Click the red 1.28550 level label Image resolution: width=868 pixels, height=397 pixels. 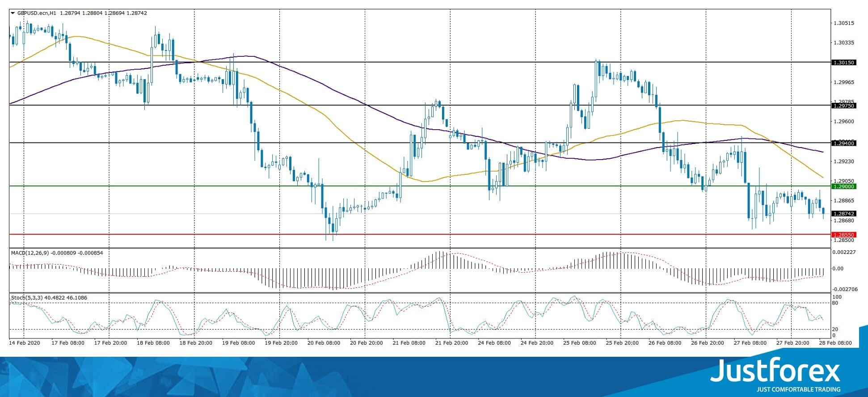point(843,235)
